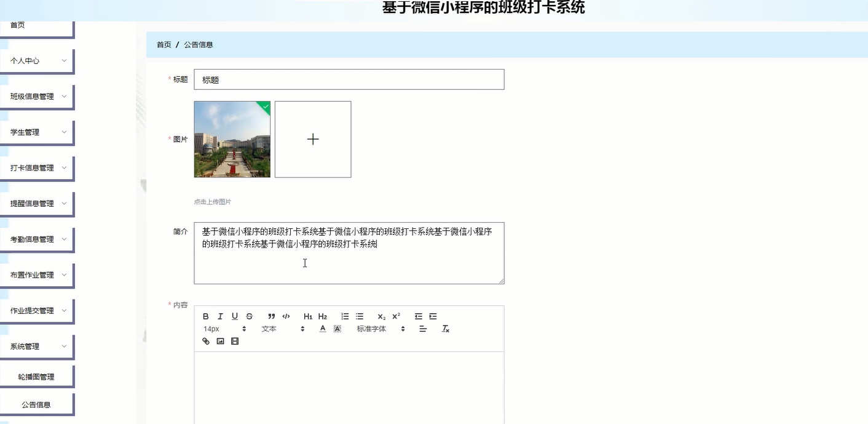Insert an image into the content
868x424 pixels.
[220, 341]
